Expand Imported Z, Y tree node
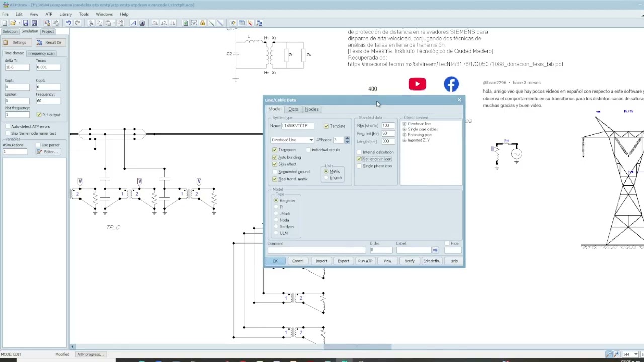 (x=405, y=140)
